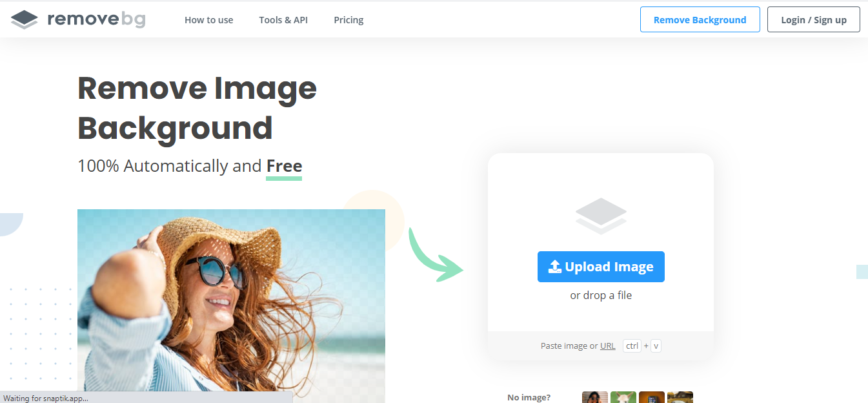Click the gray layers placeholder icon in upload card

point(601,216)
